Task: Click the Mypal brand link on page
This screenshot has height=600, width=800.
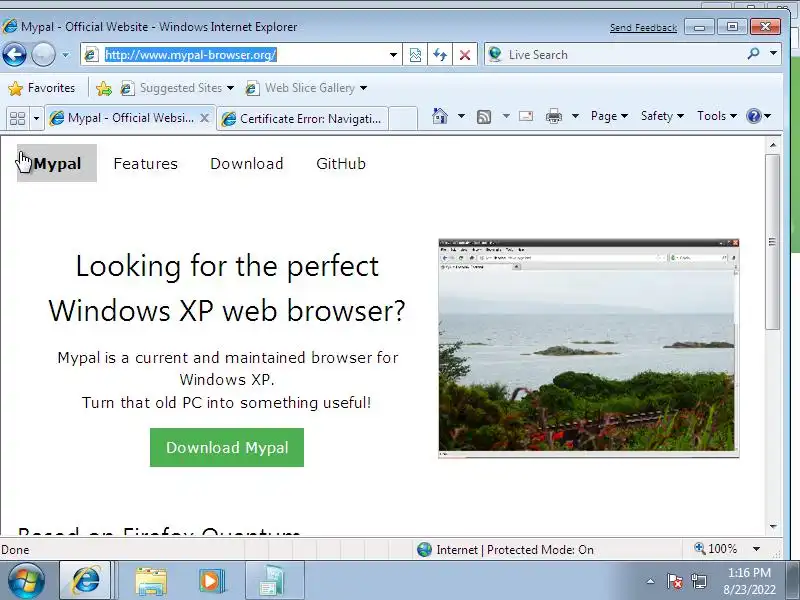Action: coord(57,163)
